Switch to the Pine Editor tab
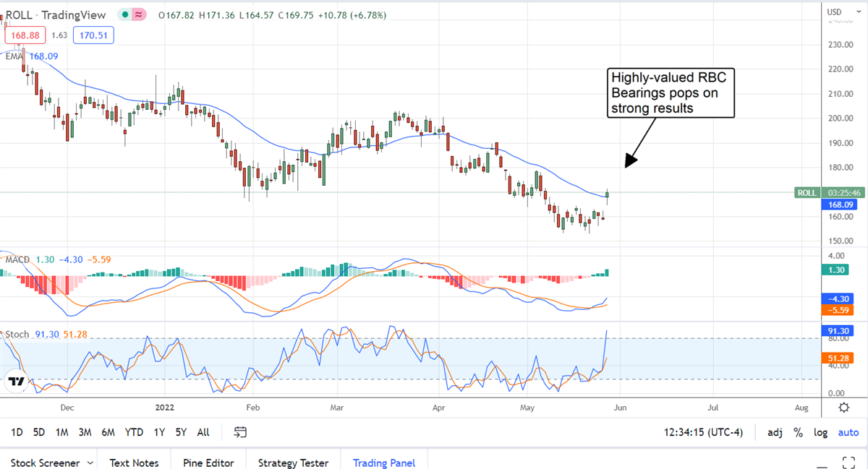Viewport: 868px width, 469px height. coord(208,462)
